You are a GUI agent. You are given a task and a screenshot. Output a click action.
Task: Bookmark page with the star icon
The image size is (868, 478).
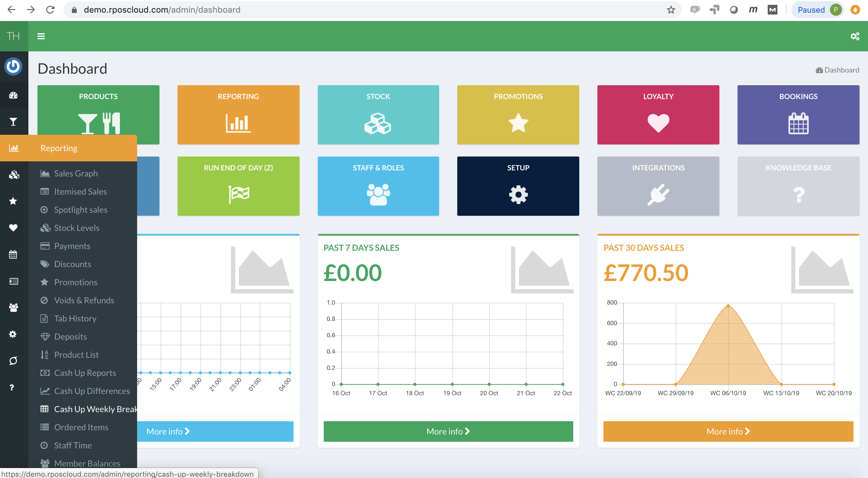click(670, 10)
